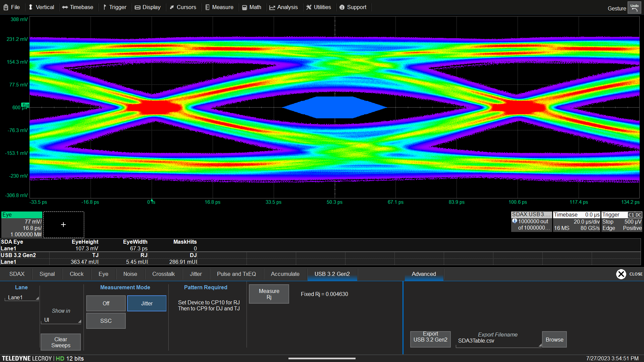
Task: Click the Display icon in the menu bar
Action: point(138,7)
